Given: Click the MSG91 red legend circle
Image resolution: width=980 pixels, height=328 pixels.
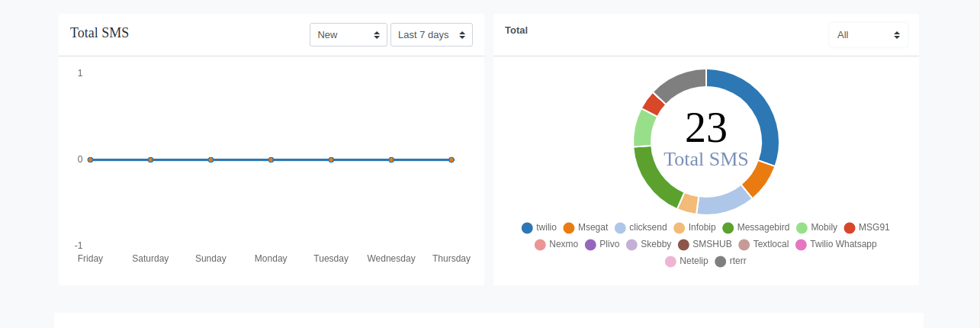Looking at the screenshot, I should coord(850,227).
